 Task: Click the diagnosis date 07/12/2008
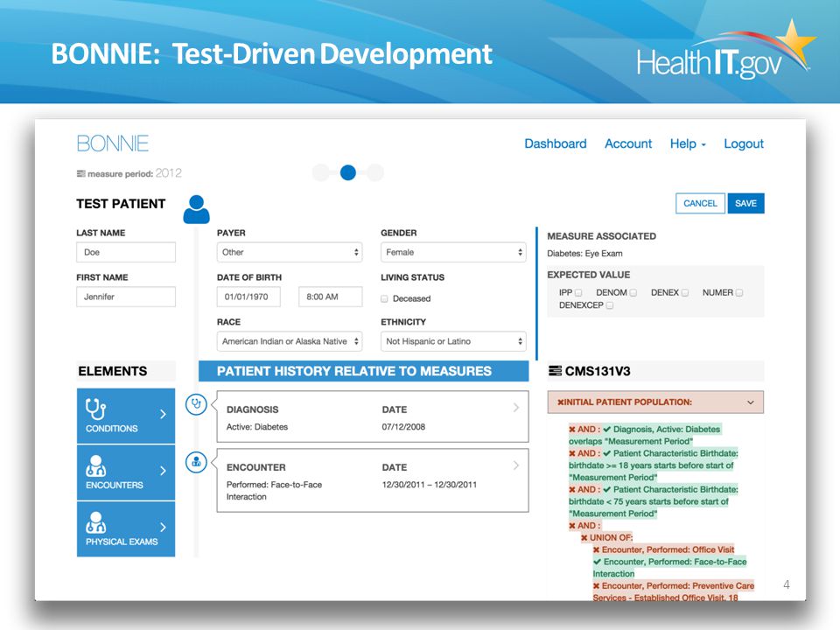[x=403, y=427]
